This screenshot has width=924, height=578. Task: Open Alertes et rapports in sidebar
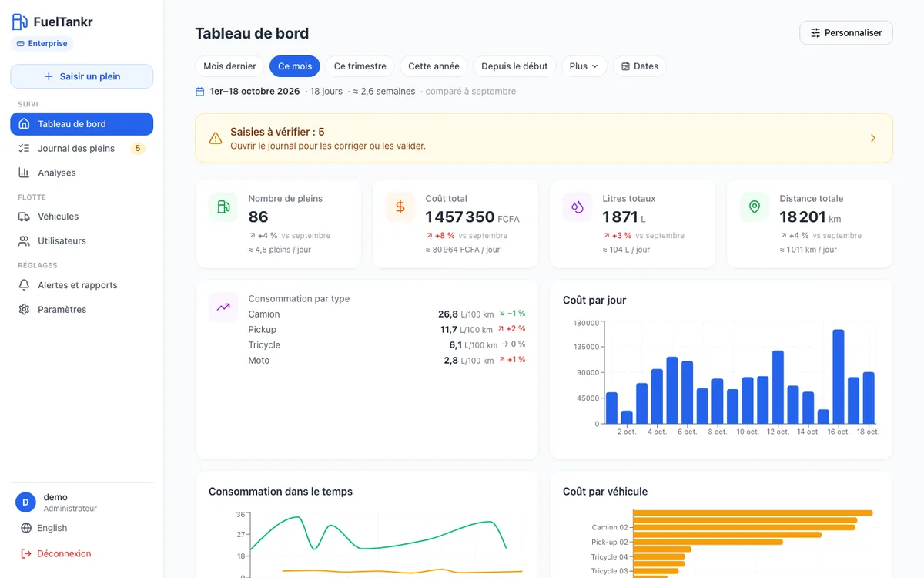[82, 285]
